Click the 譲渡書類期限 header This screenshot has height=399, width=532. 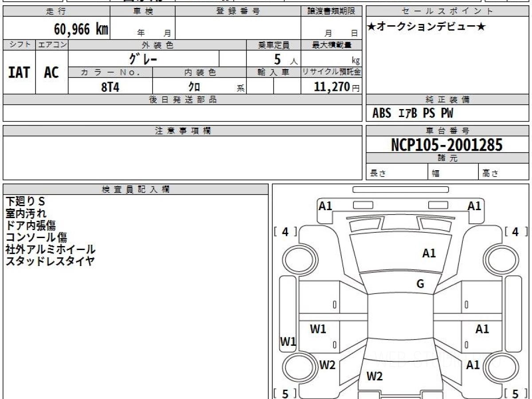coord(331,12)
